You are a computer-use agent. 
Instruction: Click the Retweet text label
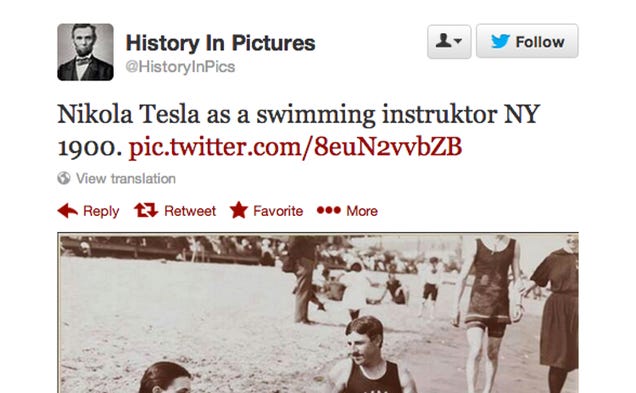190,211
